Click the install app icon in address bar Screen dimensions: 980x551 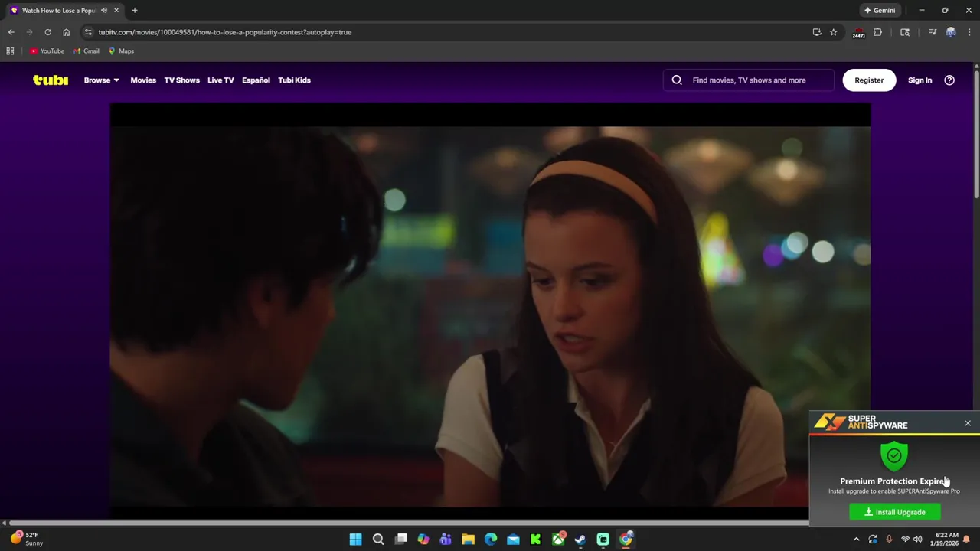coord(817,32)
